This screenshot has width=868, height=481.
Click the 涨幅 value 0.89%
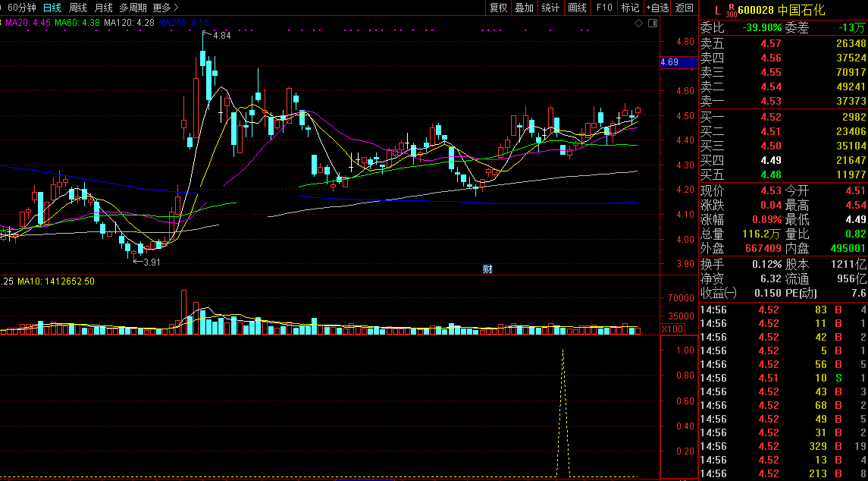point(766,220)
